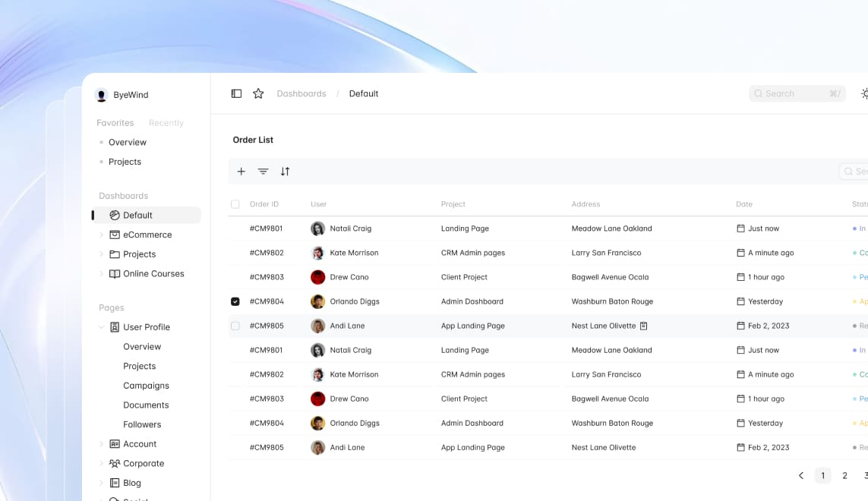The height and width of the screenshot is (501, 868).
Task: Switch to the Recently tab
Action: click(166, 123)
